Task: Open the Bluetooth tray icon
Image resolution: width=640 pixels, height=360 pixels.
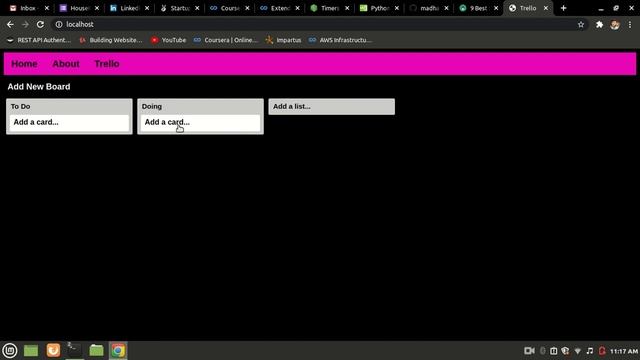Action: click(x=542, y=351)
